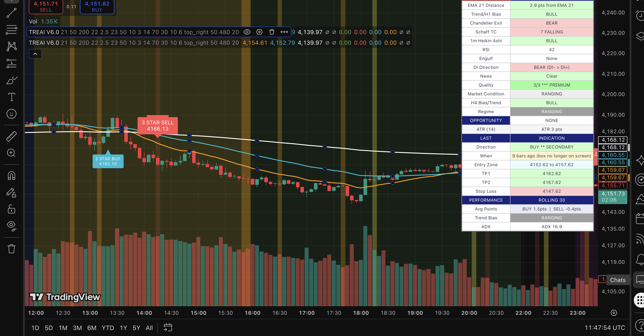Collapse the indicator legend with chevron
Viewport: 644px width, 336px height.
point(35,54)
